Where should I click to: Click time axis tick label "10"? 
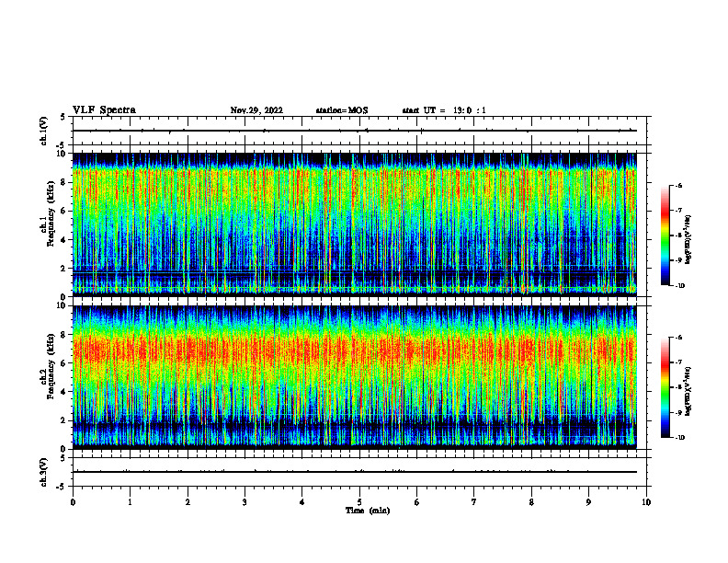646,502
